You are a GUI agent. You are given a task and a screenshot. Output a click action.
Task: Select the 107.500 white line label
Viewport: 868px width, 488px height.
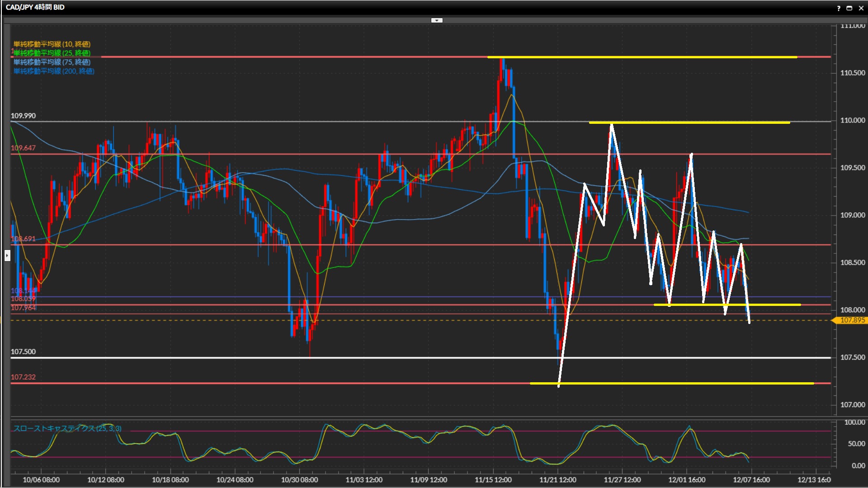[24, 352]
